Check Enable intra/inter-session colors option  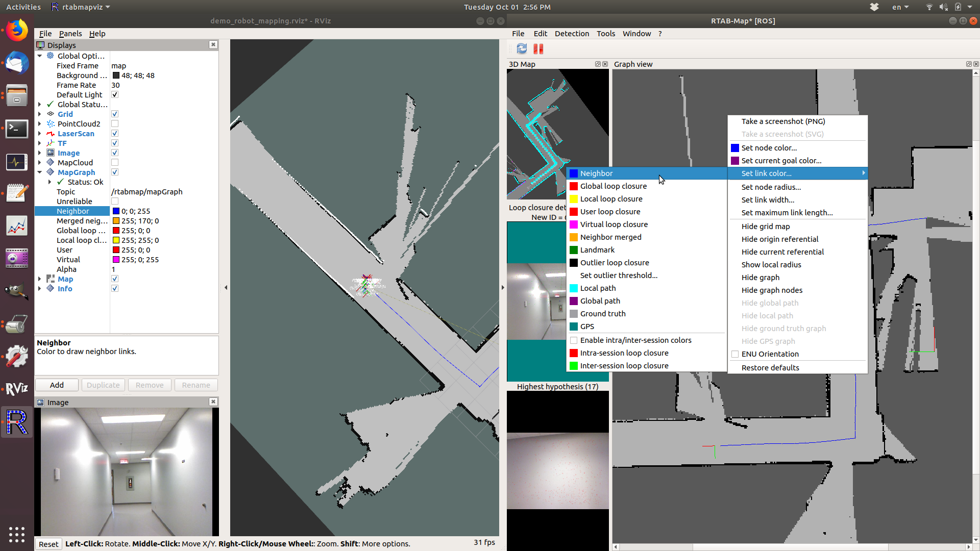574,340
